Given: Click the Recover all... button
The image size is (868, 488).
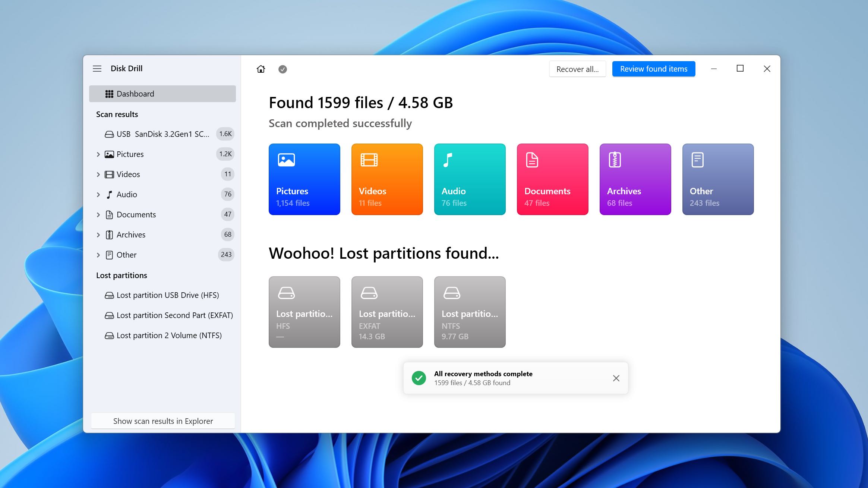Looking at the screenshot, I should tap(577, 69).
